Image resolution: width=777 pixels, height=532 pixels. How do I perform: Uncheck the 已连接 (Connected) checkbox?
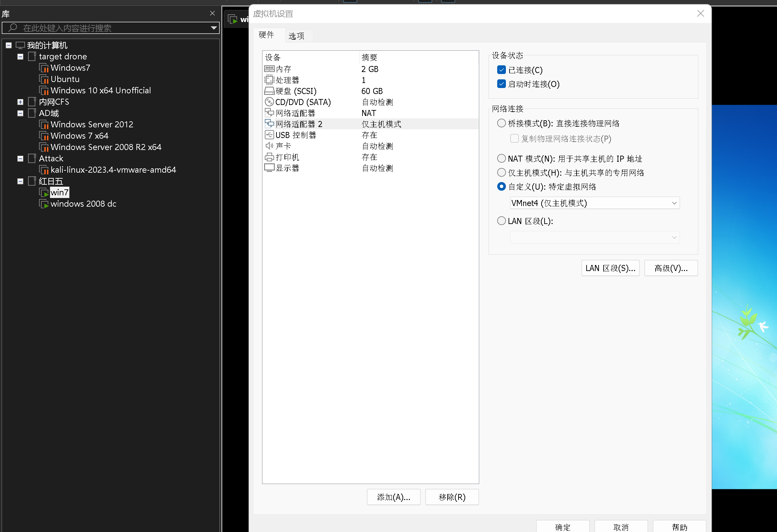click(x=501, y=70)
